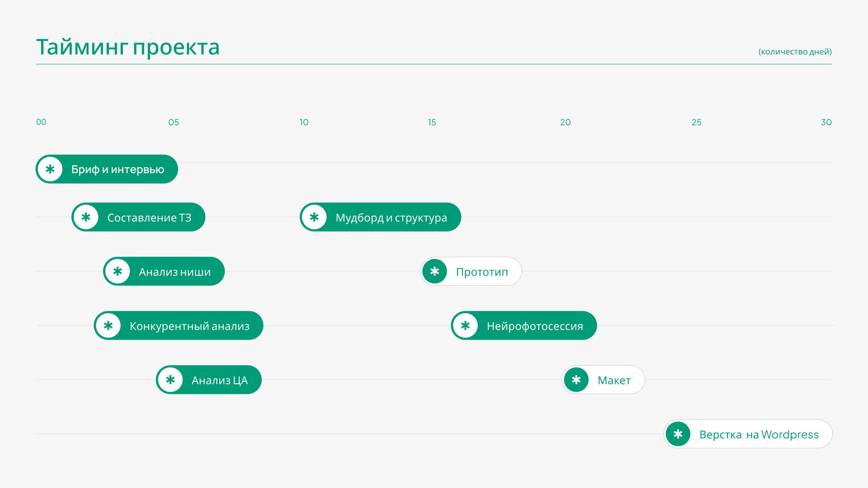Click the 30 day marker
Screen dimensions: 868x488
click(826, 122)
